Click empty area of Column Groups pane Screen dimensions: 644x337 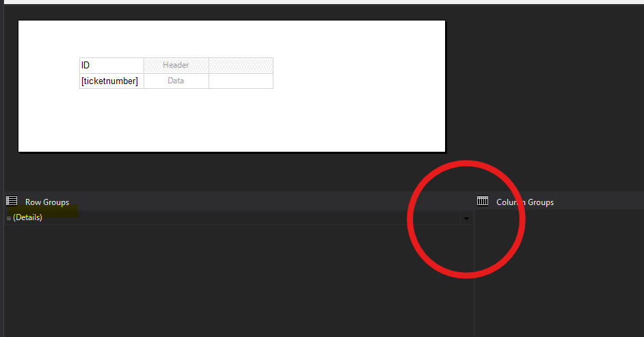coord(561,273)
